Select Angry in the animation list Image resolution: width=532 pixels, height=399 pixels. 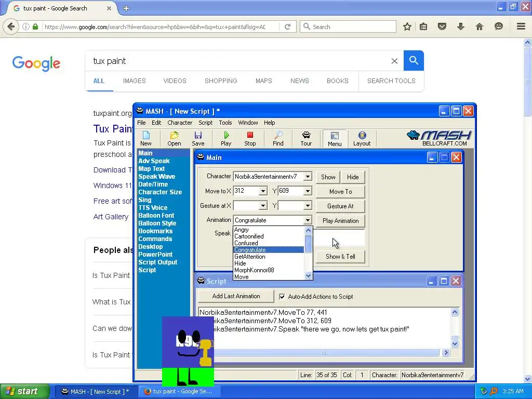pos(242,230)
